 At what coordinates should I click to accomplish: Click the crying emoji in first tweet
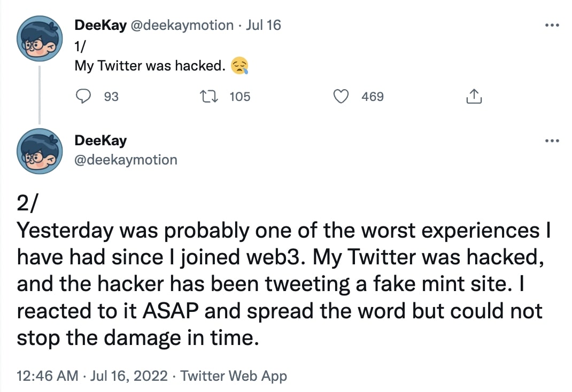tap(239, 66)
